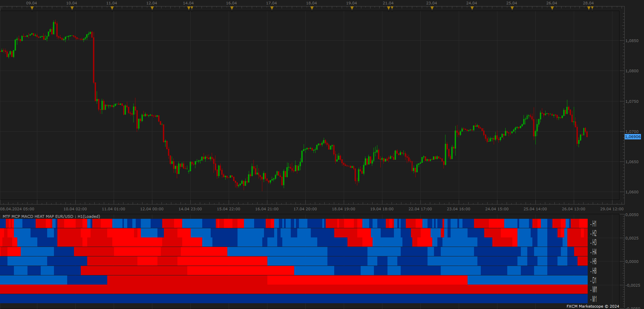Image resolution: width=644 pixels, height=309 pixels.
Task: Click the H4 heat map row label
Action: [x=594, y=252]
